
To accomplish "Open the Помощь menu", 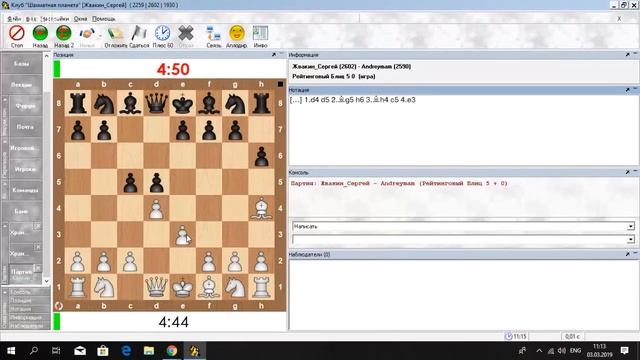I will pyautogui.click(x=103, y=19).
